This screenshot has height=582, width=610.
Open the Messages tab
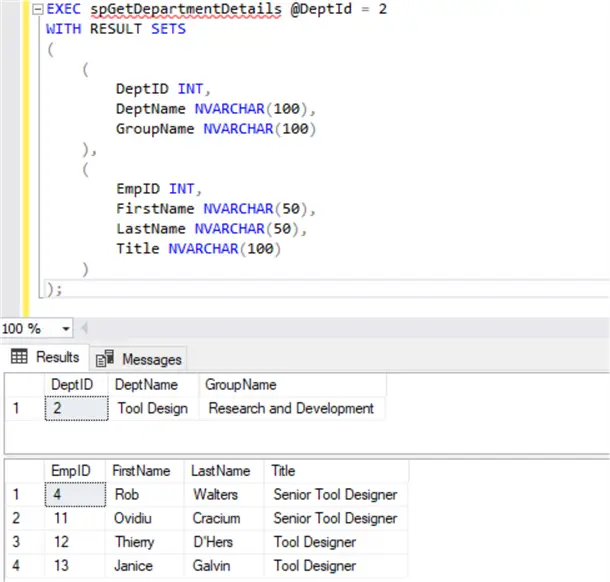tap(151, 359)
